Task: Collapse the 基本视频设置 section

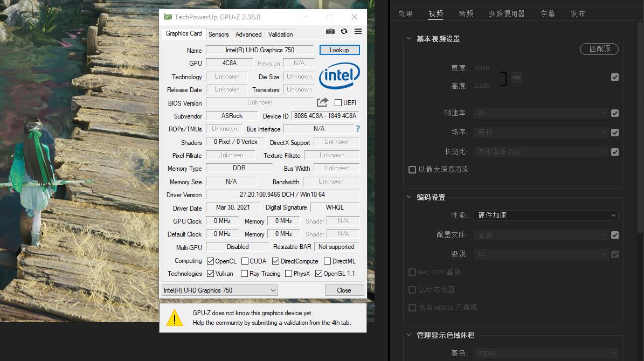Action: point(410,38)
